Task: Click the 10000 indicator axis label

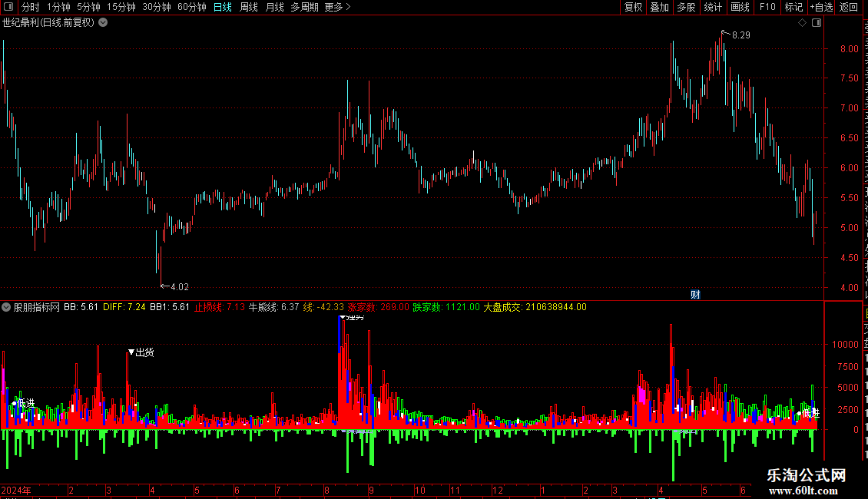Action: [x=845, y=345]
